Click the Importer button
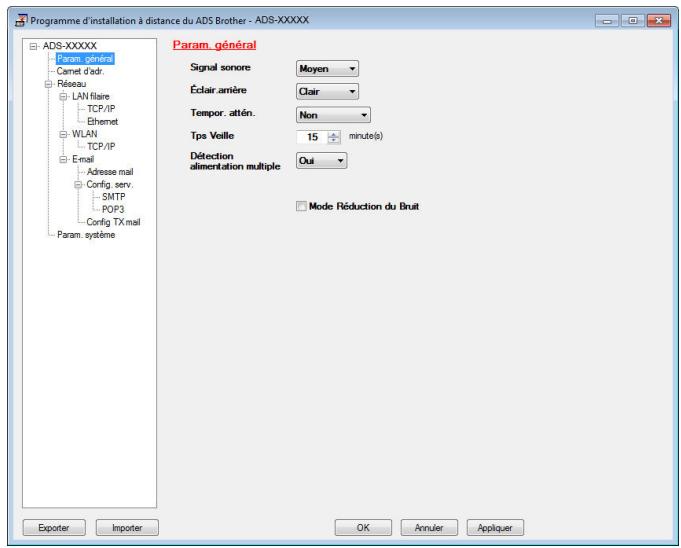The height and width of the screenshot is (548, 681). (x=127, y=528)
